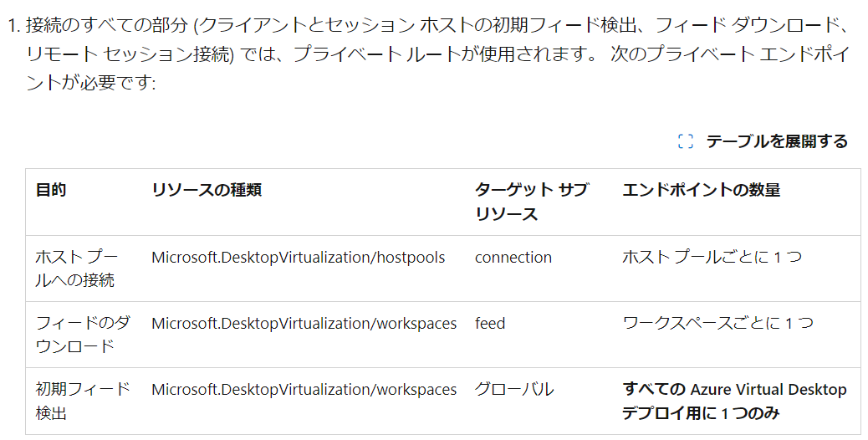Click the bold Azure Virtual Desktop デプロイ cell

coord(734,401)
